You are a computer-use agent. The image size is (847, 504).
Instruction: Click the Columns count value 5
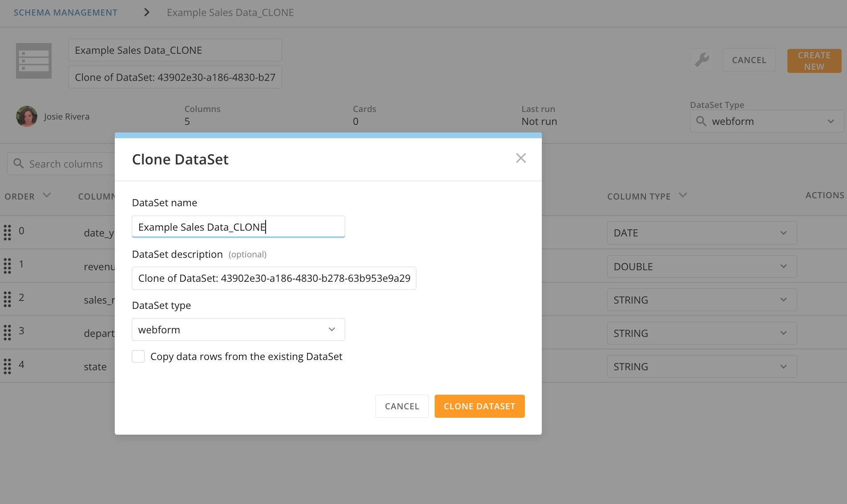pyautogui.click(x=187, y=121)
